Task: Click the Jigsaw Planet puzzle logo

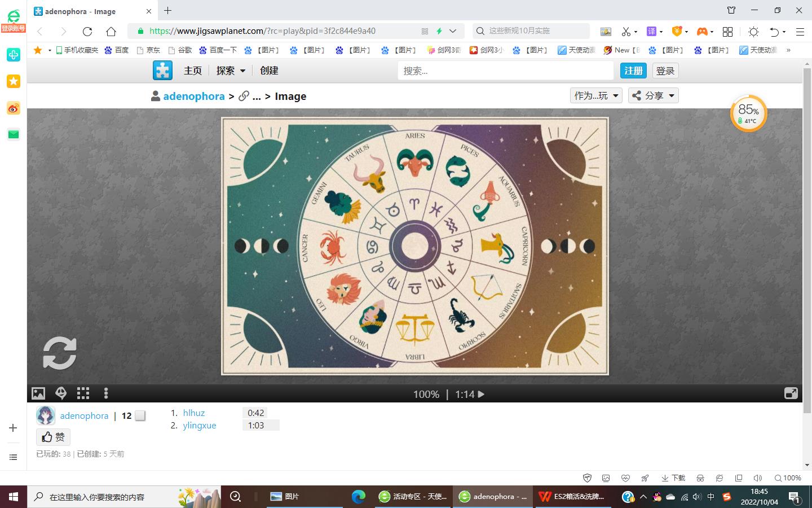Action: tap(162, 71)
